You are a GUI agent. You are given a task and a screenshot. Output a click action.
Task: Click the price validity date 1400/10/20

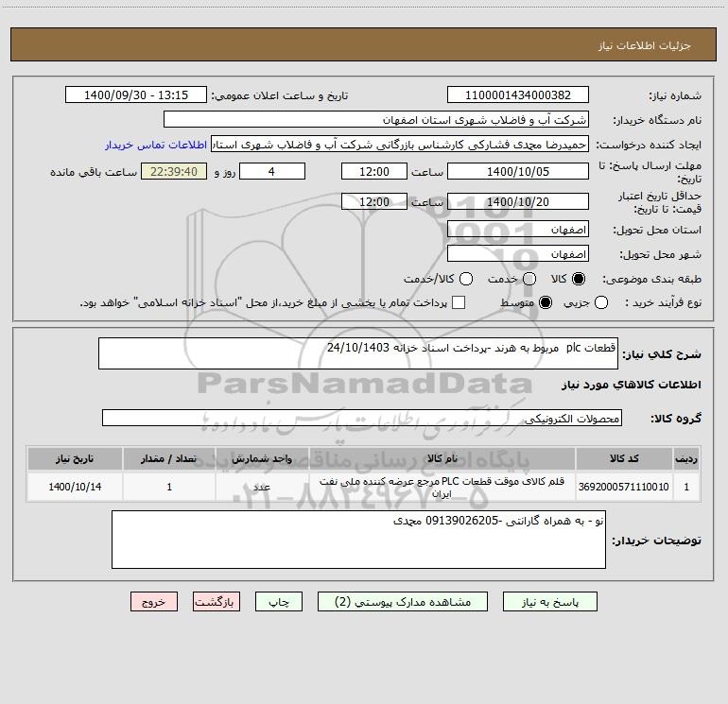pos(518,202)
